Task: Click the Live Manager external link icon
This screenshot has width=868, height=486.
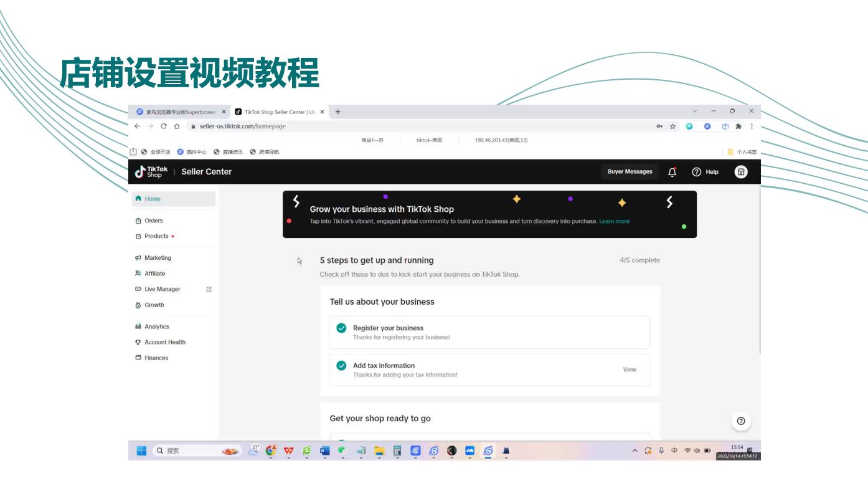Action: (x=209, y=289)
